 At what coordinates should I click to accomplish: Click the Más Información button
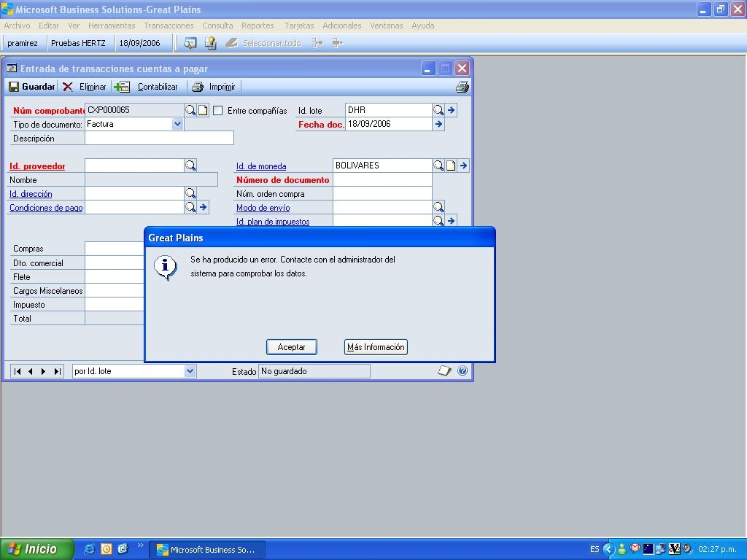(x=376, y=347)
